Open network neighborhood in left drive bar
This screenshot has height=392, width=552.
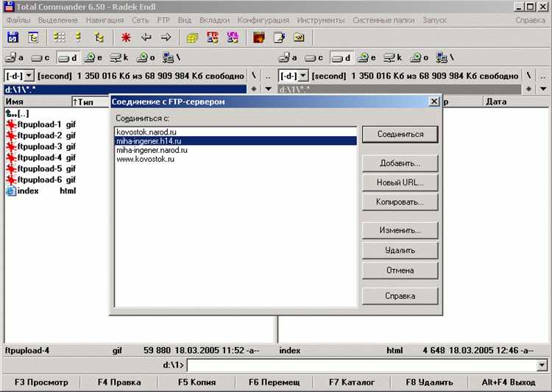(x=171, y=57)
